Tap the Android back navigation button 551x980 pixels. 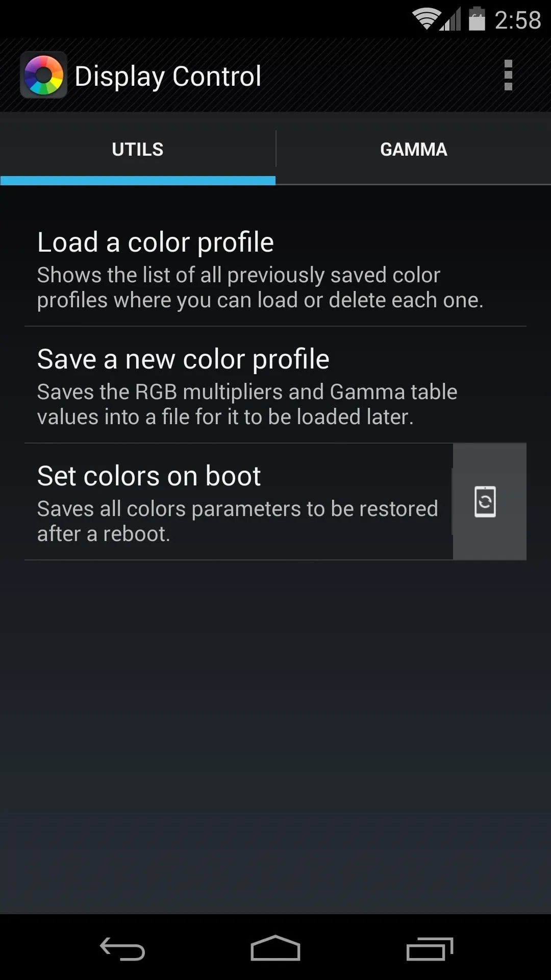pos(122,948)
